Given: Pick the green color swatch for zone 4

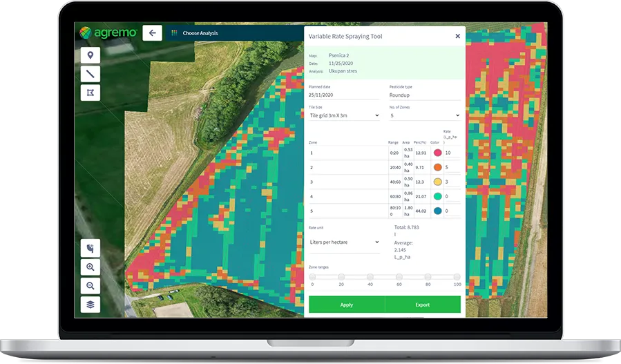Looking at the screenshot, I should tap(438, 196).
